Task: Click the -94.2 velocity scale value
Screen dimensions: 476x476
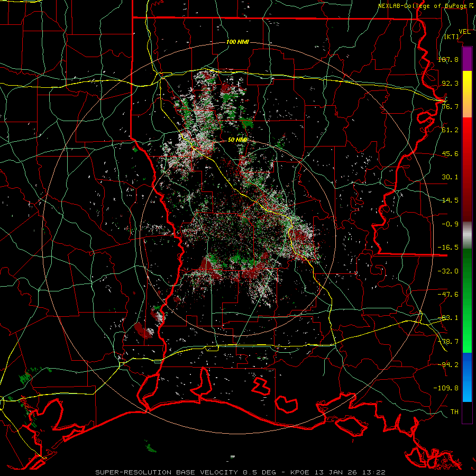Action: click(448, 364)
